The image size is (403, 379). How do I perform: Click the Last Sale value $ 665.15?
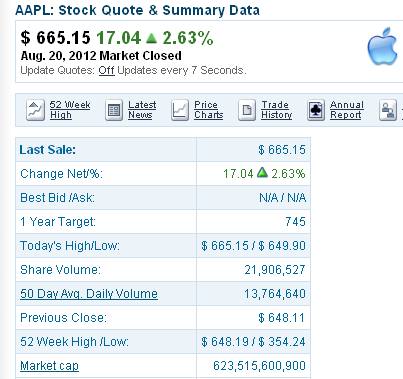282,150
